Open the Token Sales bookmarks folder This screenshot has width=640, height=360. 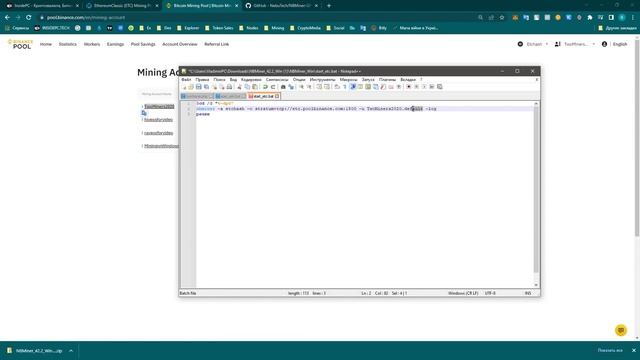coord(219,28)
